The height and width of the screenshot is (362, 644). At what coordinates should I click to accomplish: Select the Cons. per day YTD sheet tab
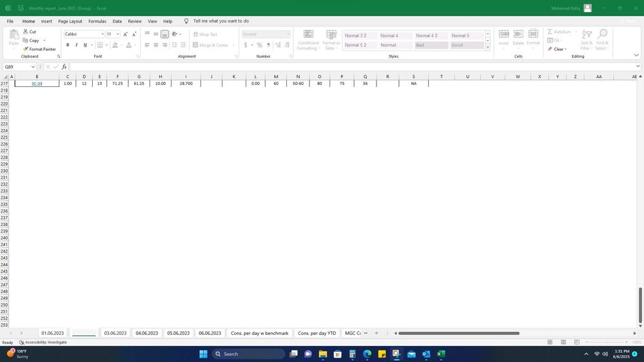(x=317, y=333)
